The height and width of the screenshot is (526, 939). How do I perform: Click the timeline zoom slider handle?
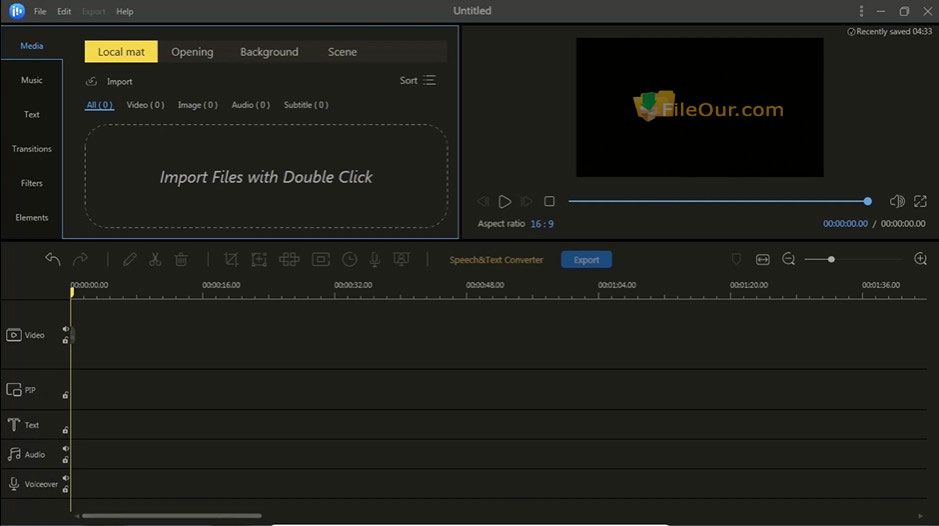[x=831, y=259]
